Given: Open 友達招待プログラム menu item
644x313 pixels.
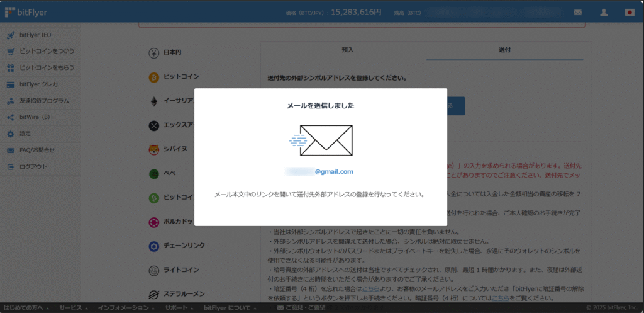Looking at the screenshot, I should 44,101.
